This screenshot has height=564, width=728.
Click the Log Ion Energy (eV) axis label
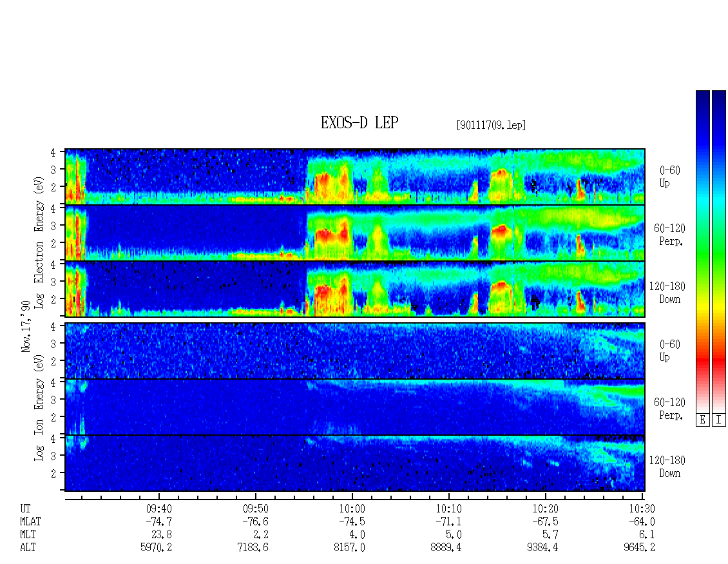(x=39, y=407)
